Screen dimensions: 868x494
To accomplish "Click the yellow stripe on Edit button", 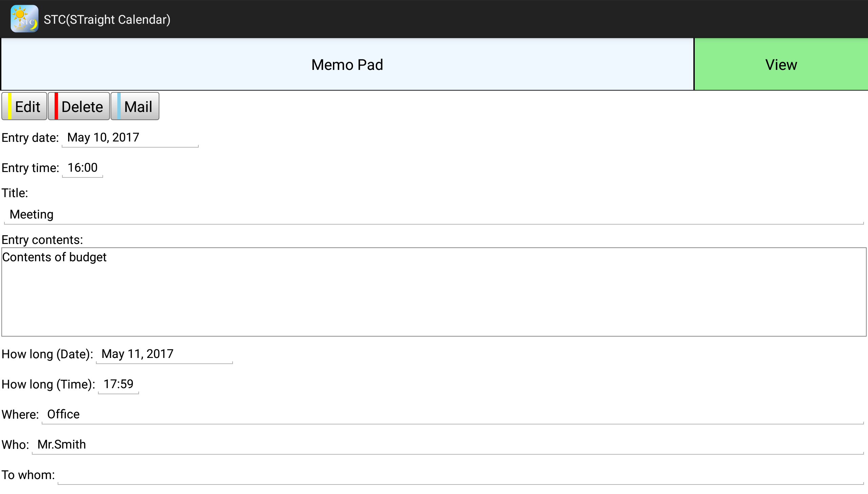I will coord(10,107).
